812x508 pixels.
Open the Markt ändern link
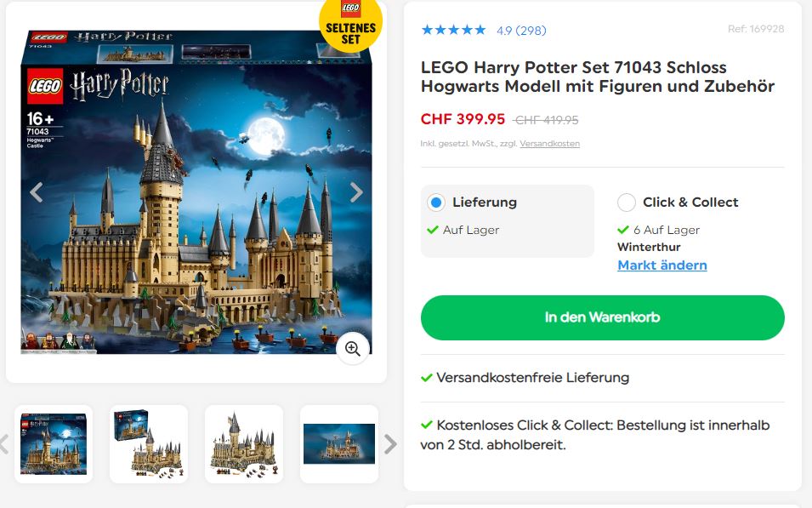coord(662,265)
